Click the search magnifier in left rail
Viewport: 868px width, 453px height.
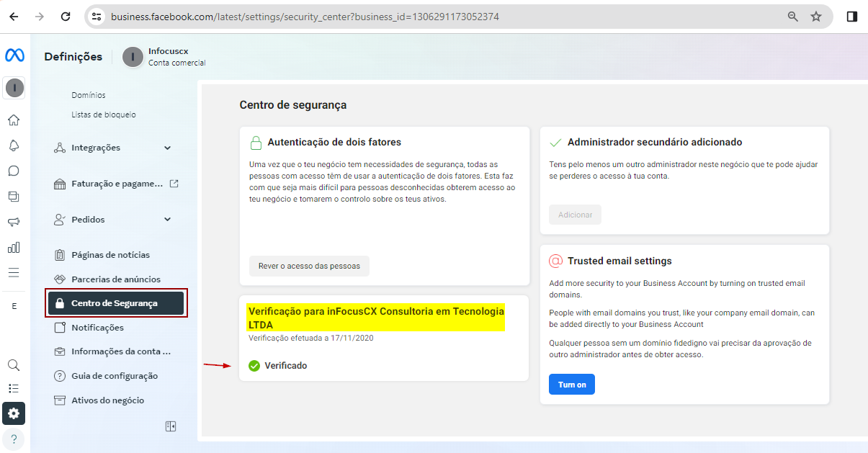(14, 365)
